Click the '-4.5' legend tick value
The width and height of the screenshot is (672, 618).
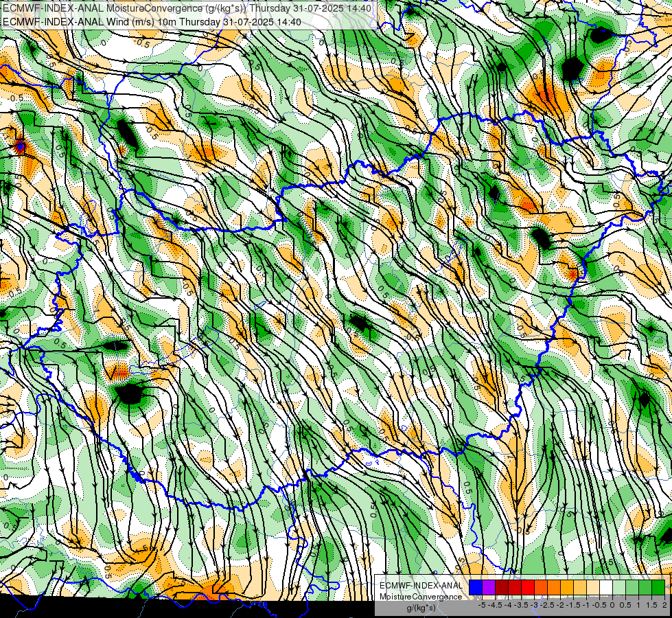point(495,605)
